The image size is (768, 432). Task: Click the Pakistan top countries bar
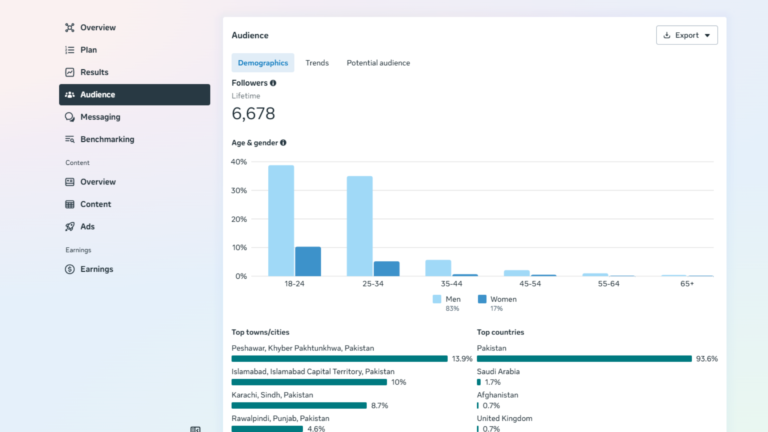tap(584, 359)
